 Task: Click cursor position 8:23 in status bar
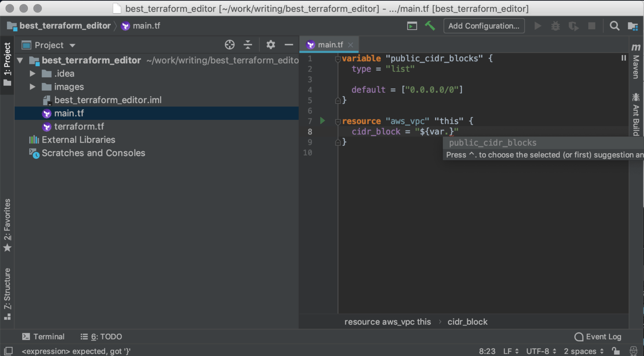(487, 351)
